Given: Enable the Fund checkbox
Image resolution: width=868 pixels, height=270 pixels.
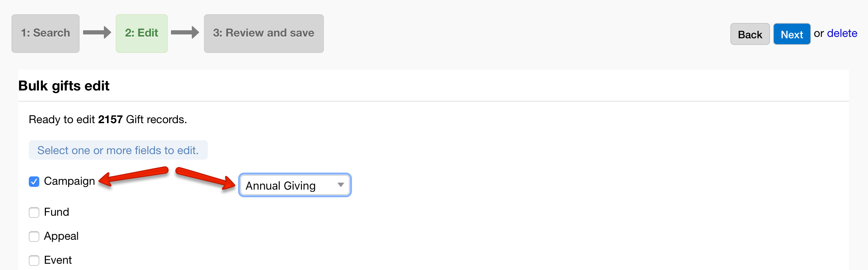Looking at the screenshot, I should (34, 212).
